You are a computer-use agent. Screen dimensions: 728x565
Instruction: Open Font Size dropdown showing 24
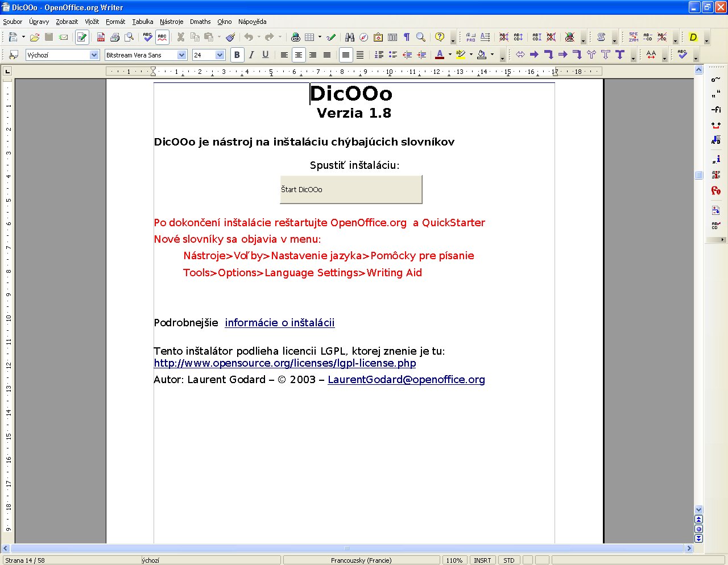pos(220,55)
